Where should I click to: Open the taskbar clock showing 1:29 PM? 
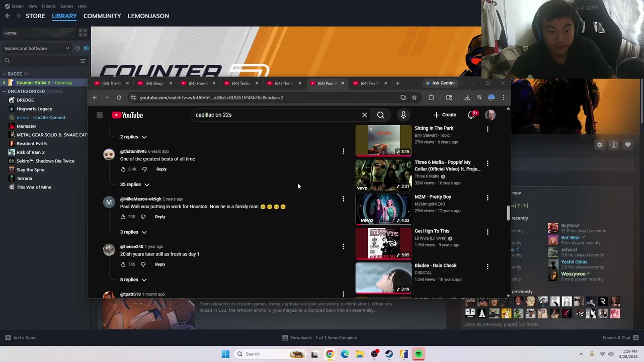[629, 354]
